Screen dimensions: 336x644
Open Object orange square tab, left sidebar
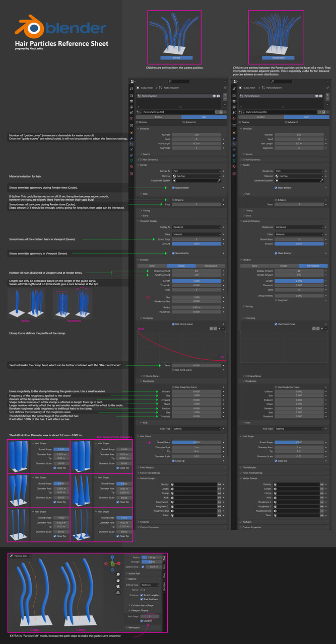tap(131, 132)
